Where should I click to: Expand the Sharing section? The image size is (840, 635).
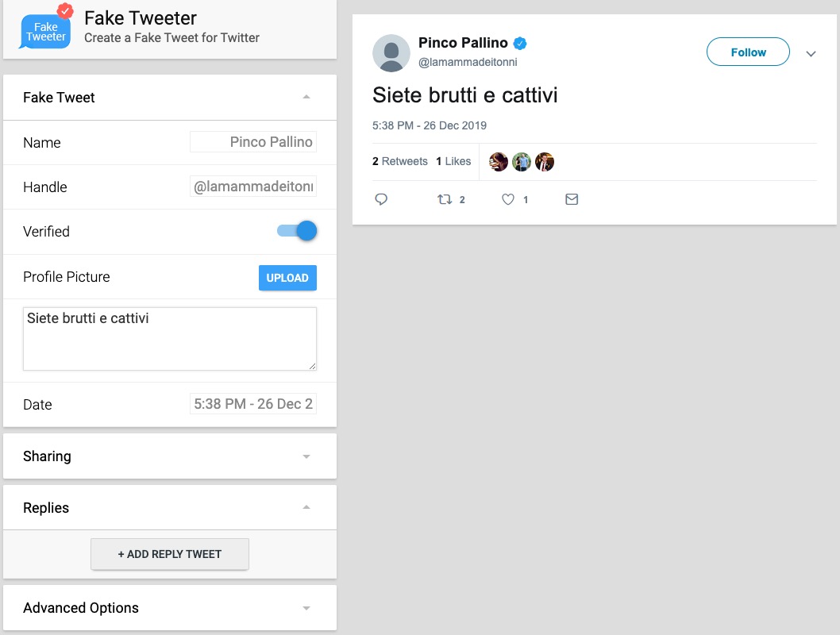(x=306, y=456)
